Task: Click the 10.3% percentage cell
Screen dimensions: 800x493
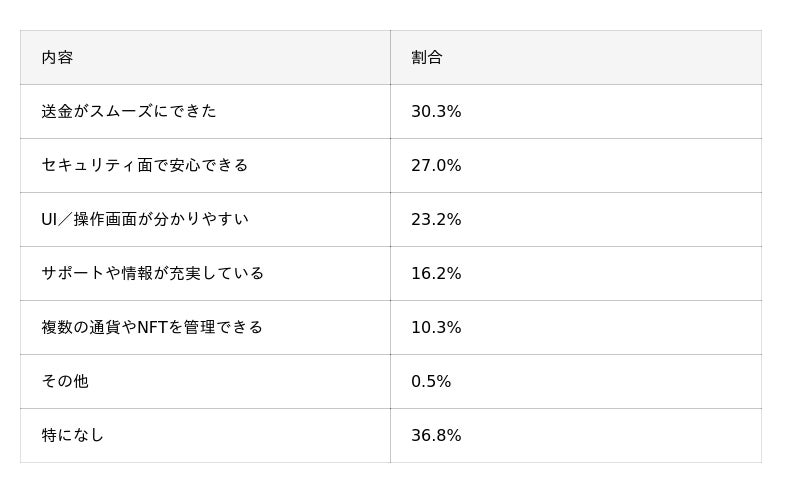Action: click(436, 328)
